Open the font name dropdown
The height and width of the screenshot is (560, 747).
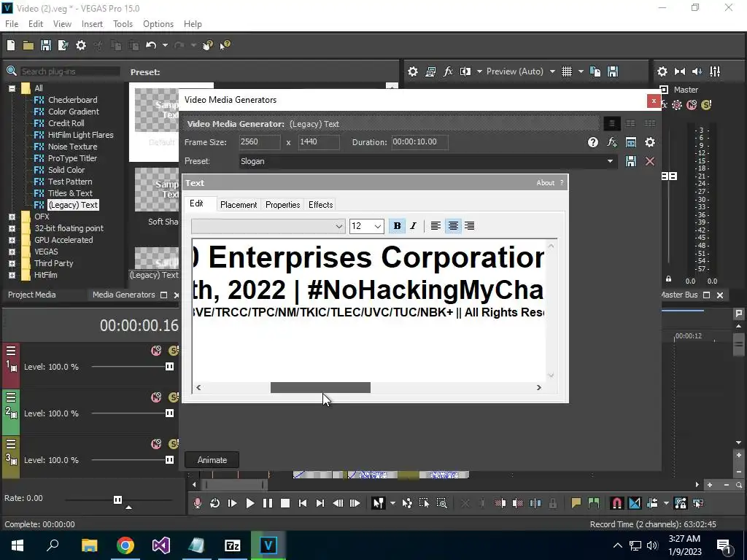coord(338,226)
